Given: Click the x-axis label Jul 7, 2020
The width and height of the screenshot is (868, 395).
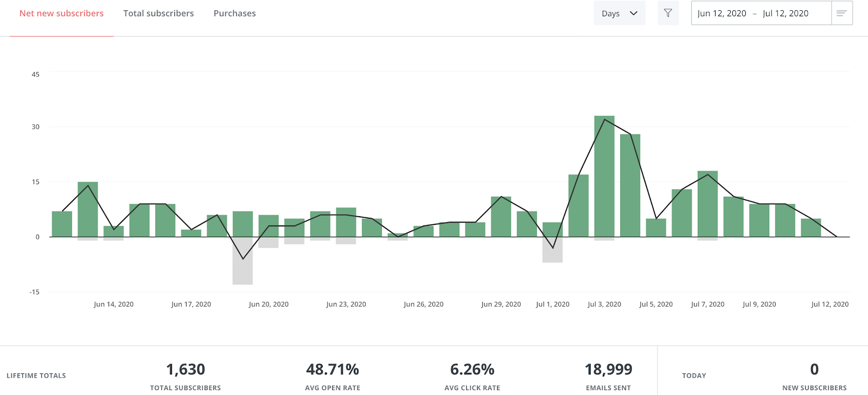Looking at the screenshot, I should pos(707,305).
